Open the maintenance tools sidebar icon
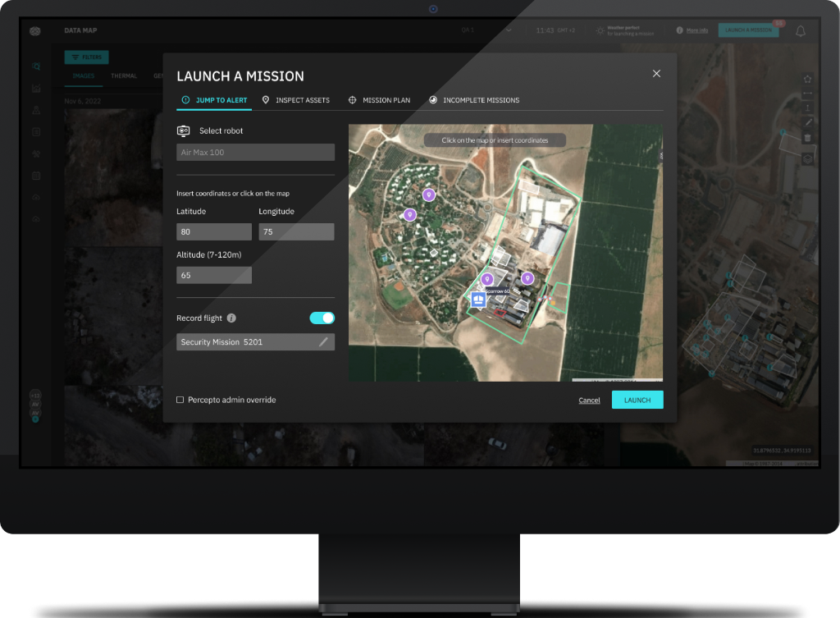The height and width of the screenshot is (618, 840). point(36,153)
